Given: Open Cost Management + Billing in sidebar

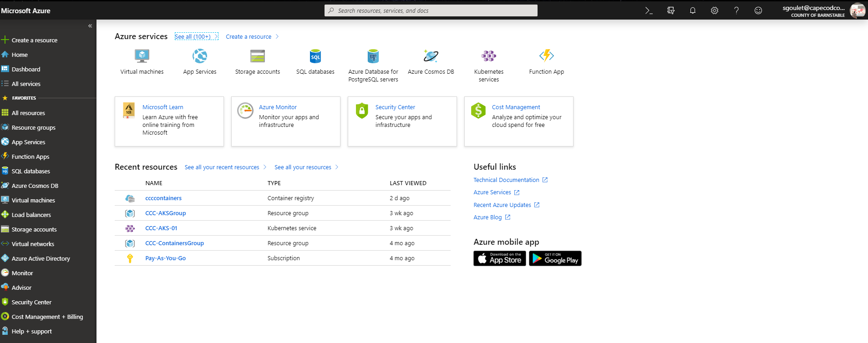Looking at the screenshot, I should [47, 317].
